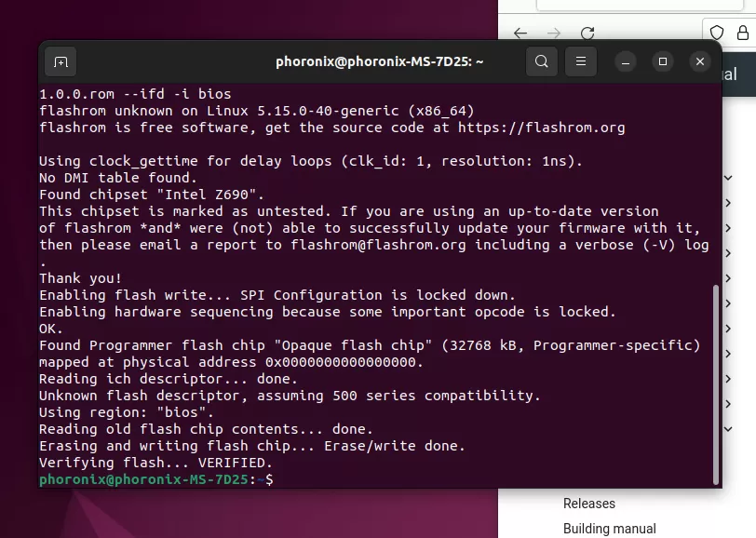The height and width of the screenshot is (538, 756).
Task: Click the line "Reading ich descriptor... done."
Action: (169, 379)
